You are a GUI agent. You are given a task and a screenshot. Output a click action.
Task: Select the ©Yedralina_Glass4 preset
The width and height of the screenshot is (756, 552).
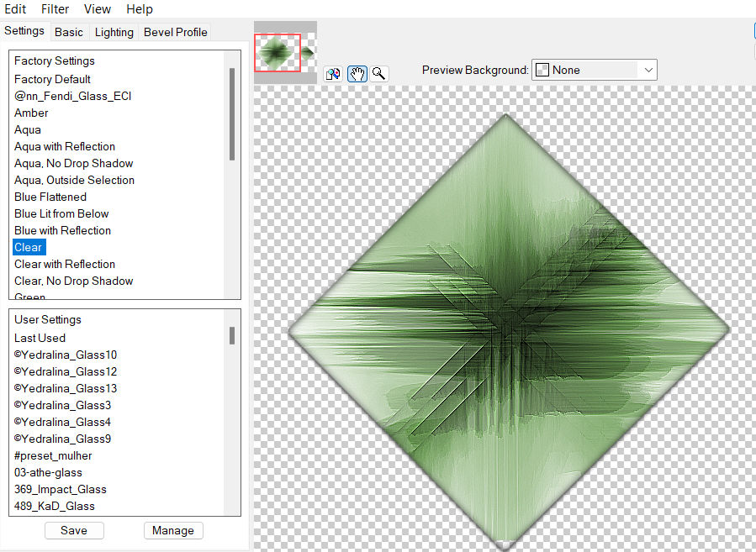coord(63,423)
